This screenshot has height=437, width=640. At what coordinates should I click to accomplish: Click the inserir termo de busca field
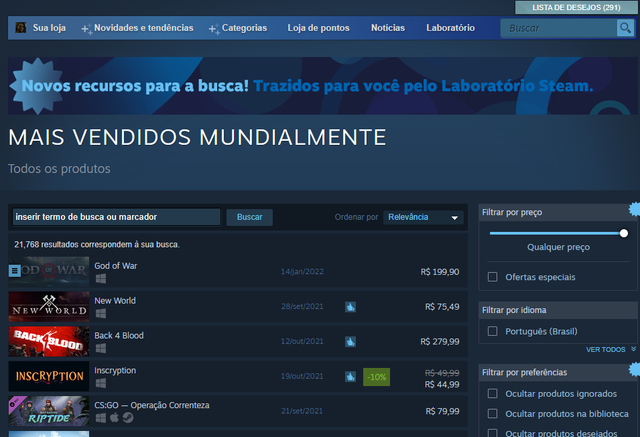point(116,217)
